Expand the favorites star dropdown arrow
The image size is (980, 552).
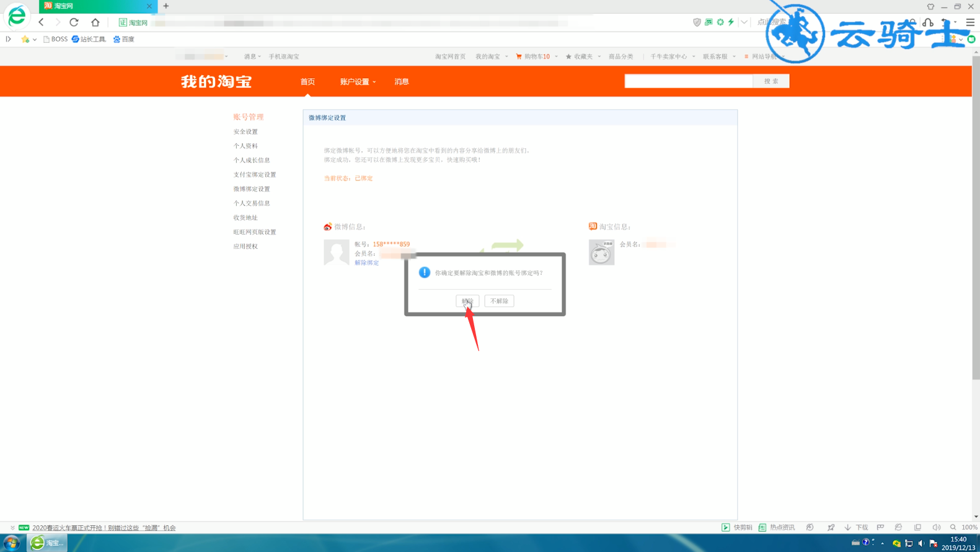tap(35, 40)
